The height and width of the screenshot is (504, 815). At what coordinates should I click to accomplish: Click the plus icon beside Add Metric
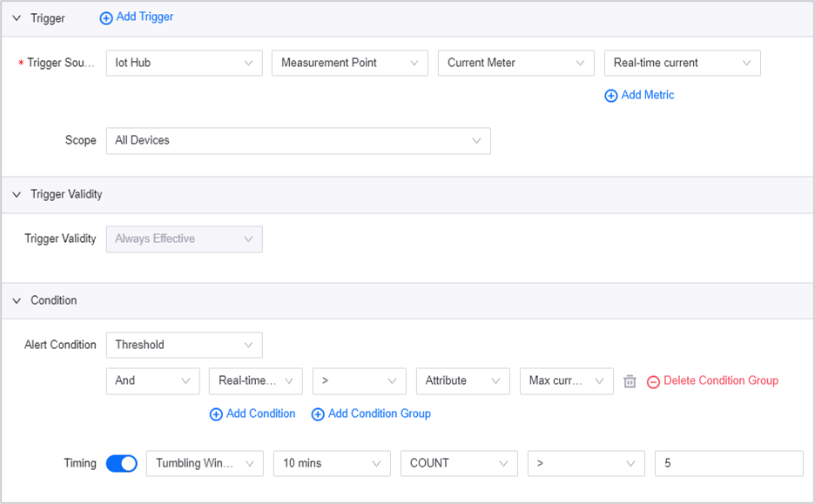[611, 96]
